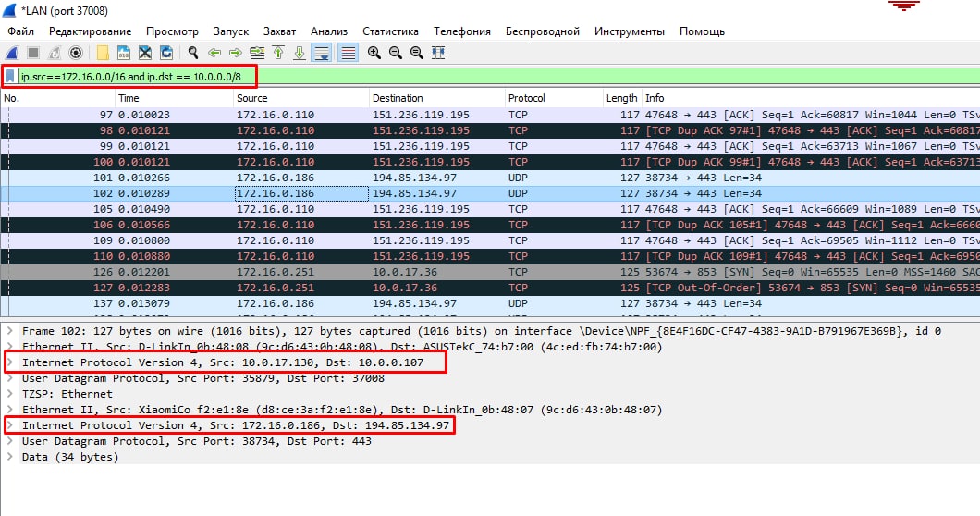Open the Помощь menu
The image size is (980, 516).
click(x=702, y=31)
